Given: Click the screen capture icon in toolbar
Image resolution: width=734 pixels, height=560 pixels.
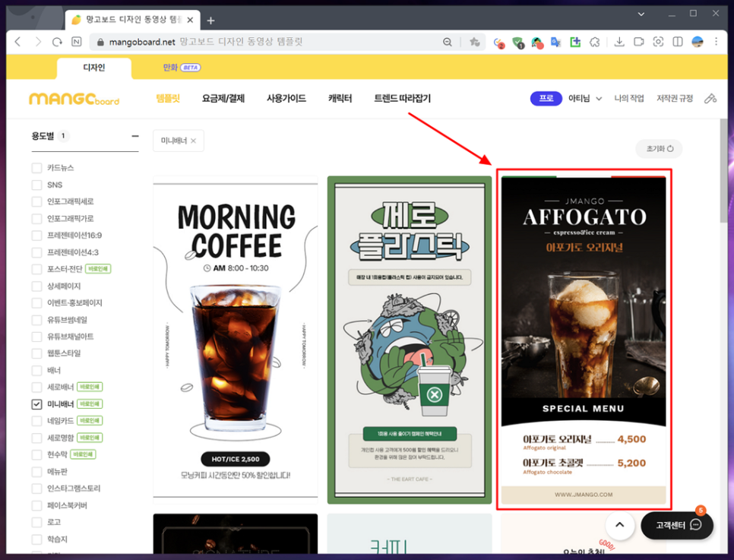Looking at the screenshot, I should 658,42.
